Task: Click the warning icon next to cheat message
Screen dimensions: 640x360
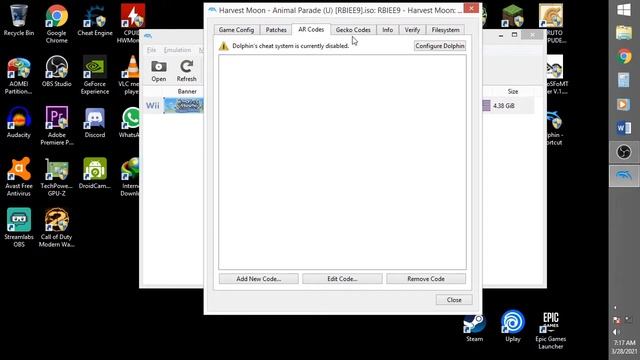Action: (224, 46)
